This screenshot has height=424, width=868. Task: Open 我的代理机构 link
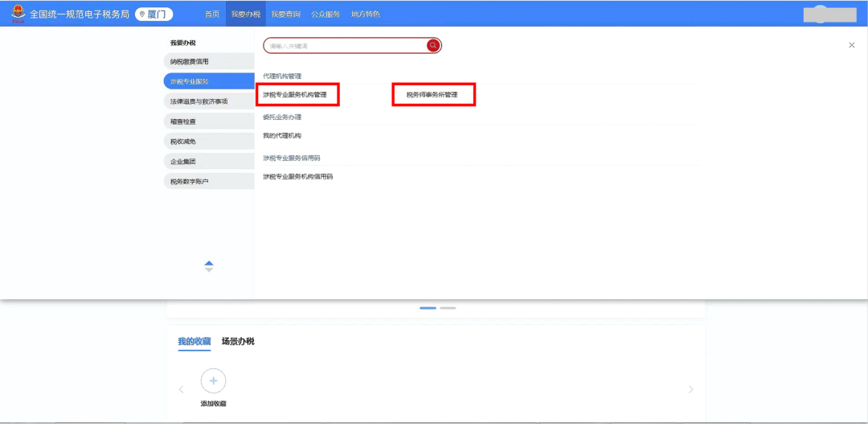click(282, 135)
